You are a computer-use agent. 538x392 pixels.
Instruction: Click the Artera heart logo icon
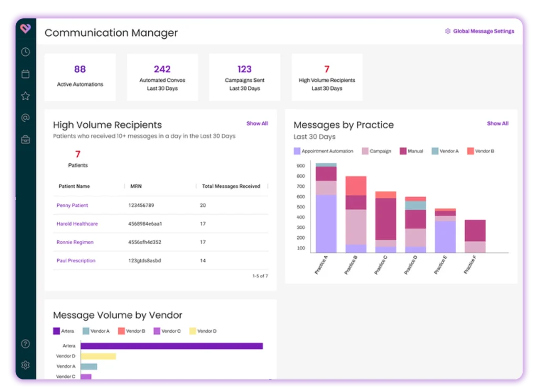pos(25,28)
